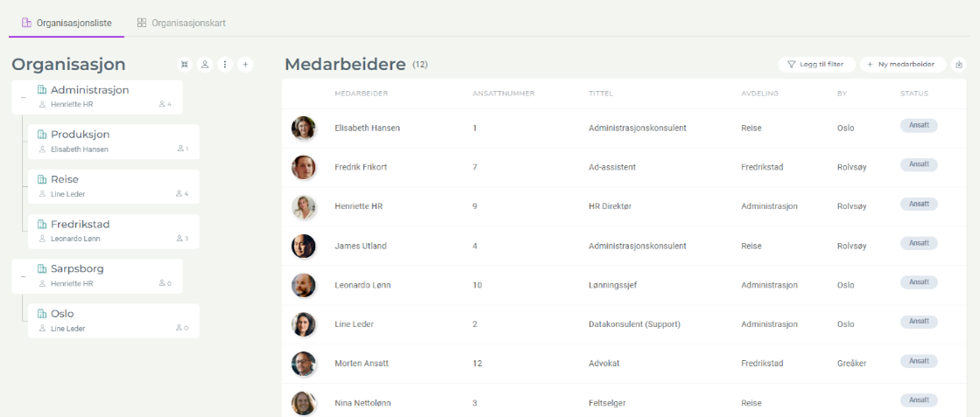
Task: Open the three-dot menu next to Organisasjon
Action: point(225,64)
